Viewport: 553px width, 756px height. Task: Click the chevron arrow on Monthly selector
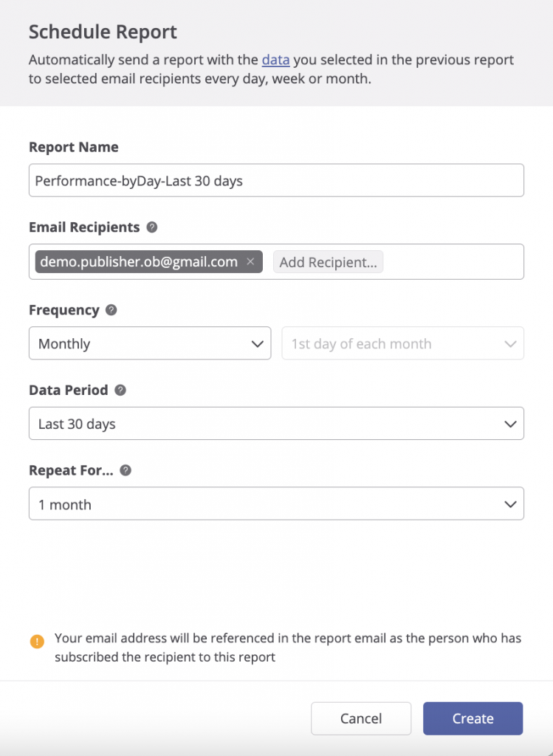coord(257,343)
